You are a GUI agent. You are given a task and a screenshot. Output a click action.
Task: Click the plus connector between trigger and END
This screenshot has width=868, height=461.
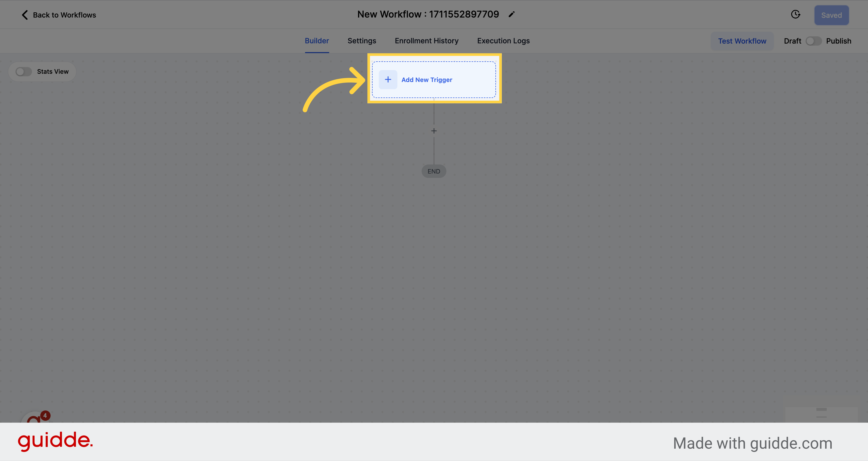point(434,131)
